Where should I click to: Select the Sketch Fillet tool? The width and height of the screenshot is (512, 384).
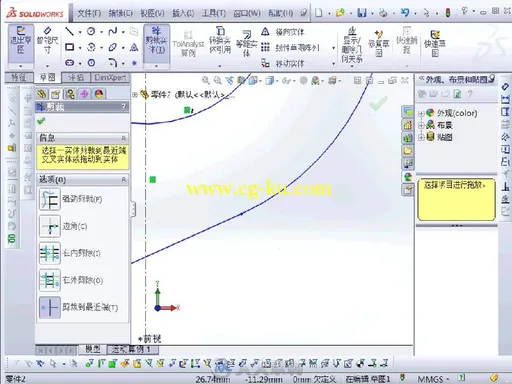click(x=112, y=62)
